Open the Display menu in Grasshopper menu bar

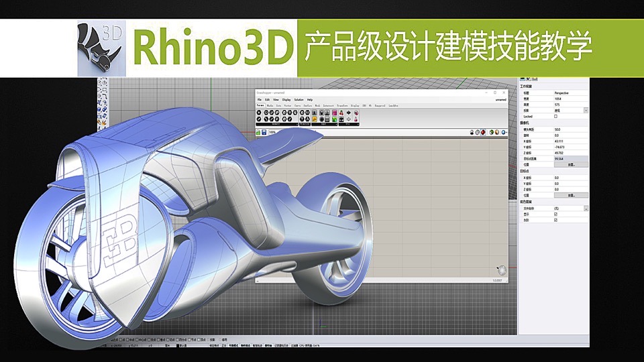click(286, 100)
